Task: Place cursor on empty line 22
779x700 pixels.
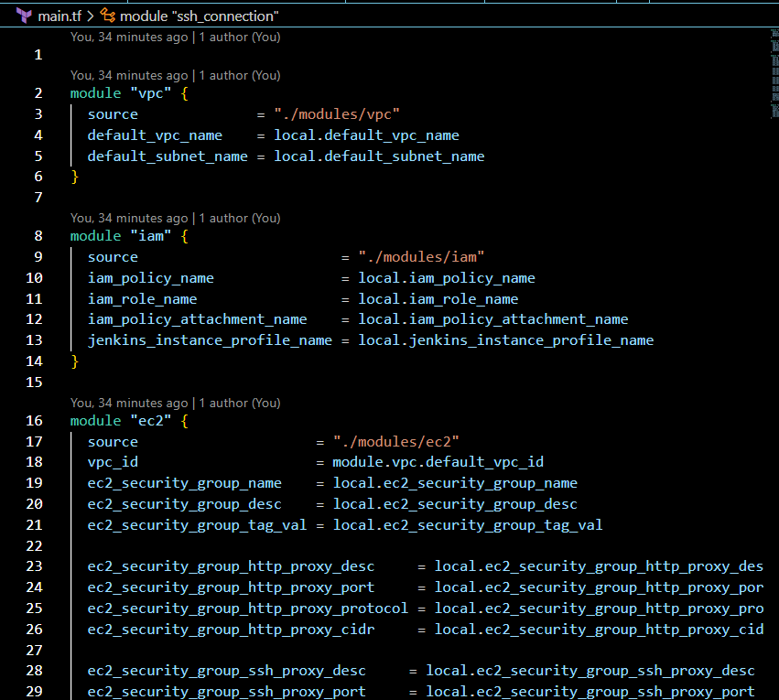Action: [275, 546]
